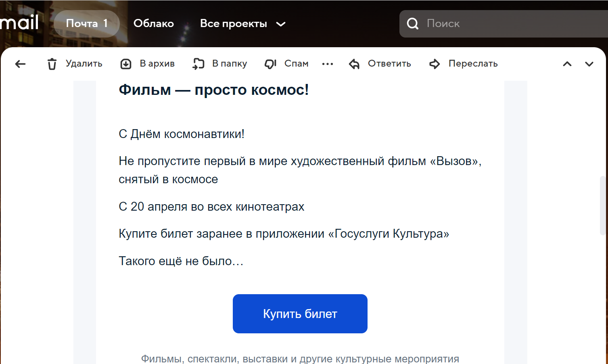Click the move-to-folder icon
608x364 pixels.
point(198,64)
